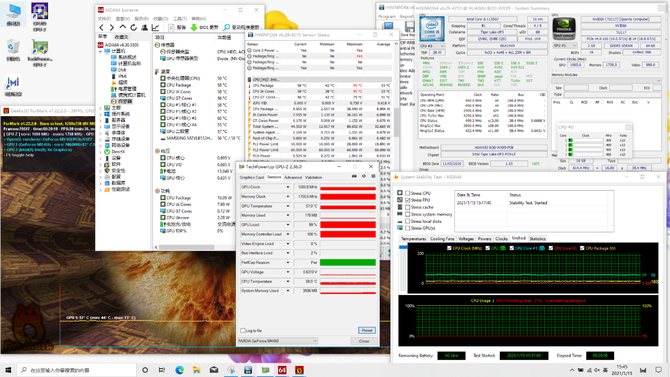Click the user icon in AIDA64 toolbar

[x=144, y=27]
